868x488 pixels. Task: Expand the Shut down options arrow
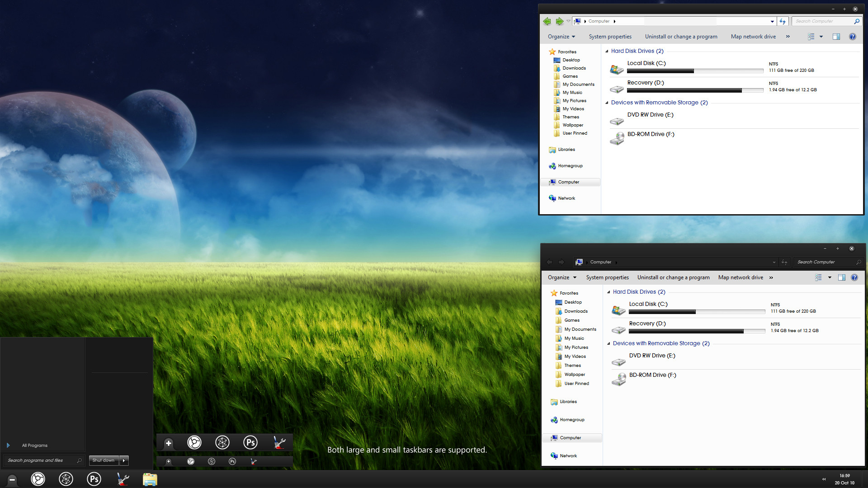coord(124,460)
